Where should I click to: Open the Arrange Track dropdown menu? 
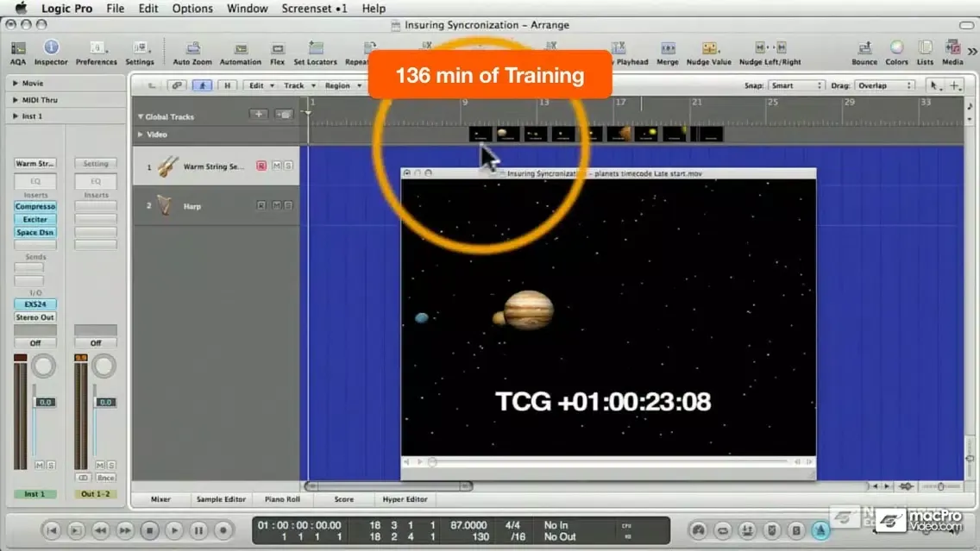(x=298, y=85)
